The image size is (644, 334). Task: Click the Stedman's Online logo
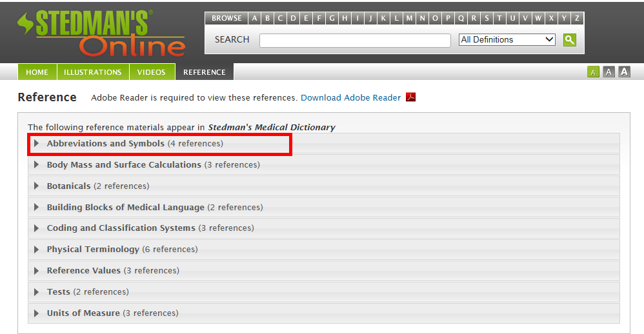coord(101,33)
